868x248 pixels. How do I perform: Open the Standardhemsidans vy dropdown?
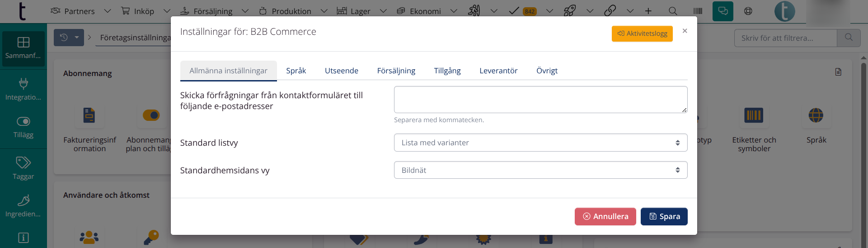[540, 170]
